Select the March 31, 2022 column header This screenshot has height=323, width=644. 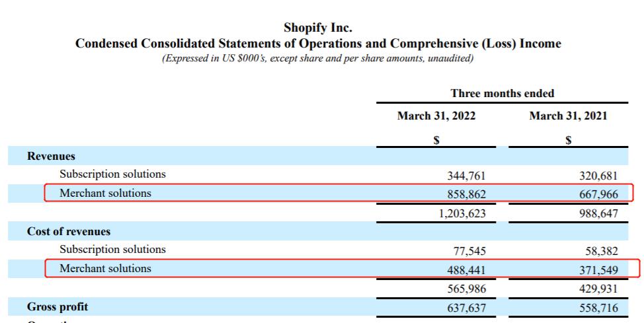click(x=436, y=116)
